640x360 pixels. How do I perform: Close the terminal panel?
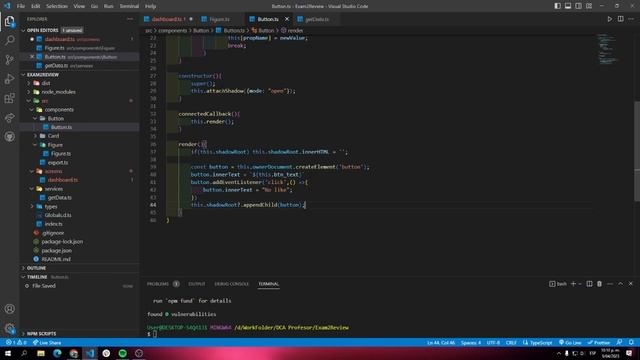click(x=631, y=284)
